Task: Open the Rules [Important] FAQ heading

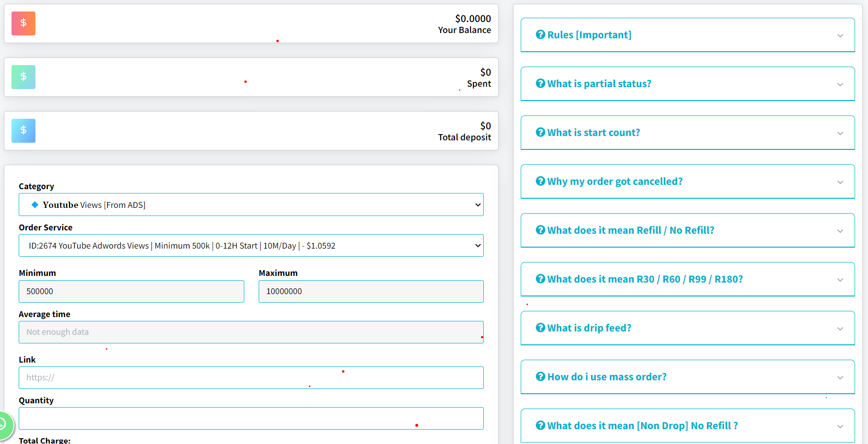Action: tap(589, 35)
